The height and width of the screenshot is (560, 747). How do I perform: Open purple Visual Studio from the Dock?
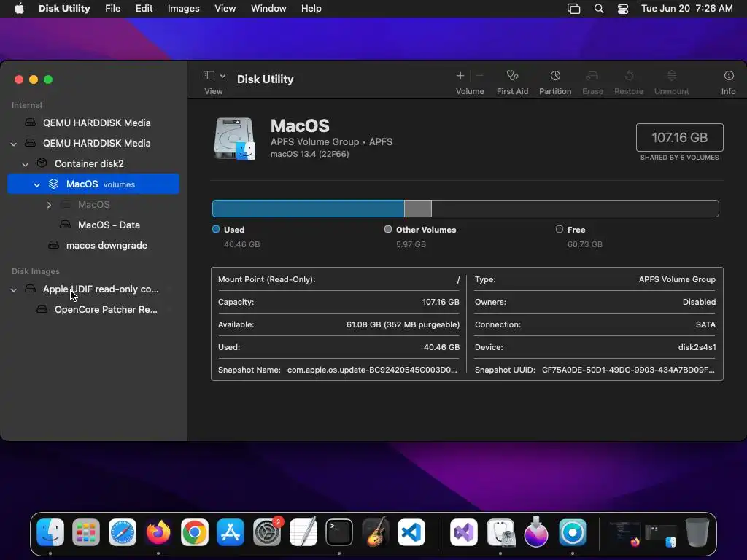pyautogui.click(x=464, y=532)
